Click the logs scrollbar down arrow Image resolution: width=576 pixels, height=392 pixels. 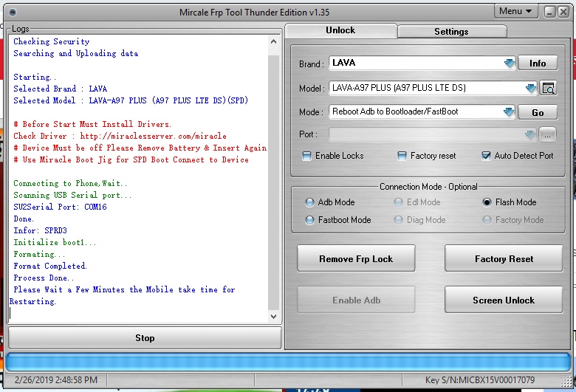(x=273, y=316)
